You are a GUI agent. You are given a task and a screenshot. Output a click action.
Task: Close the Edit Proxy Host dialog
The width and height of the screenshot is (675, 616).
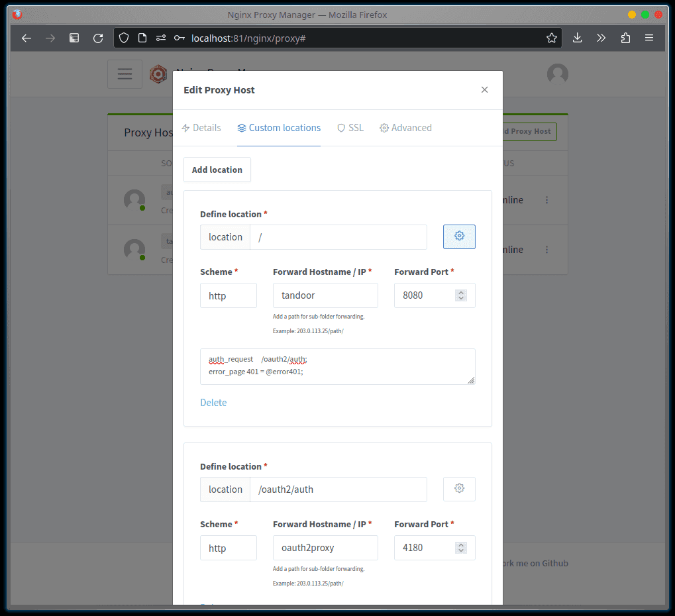[x=484, y=90]
